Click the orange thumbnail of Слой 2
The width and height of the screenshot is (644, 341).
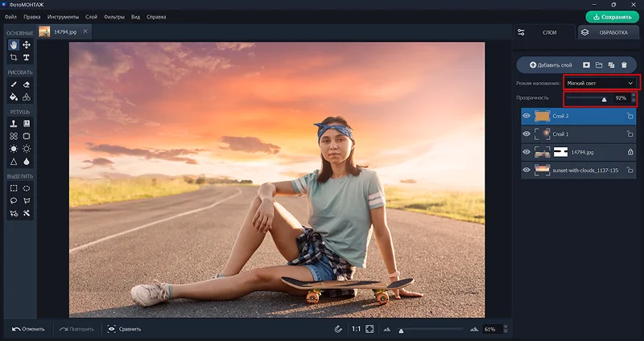coord(542,116)
